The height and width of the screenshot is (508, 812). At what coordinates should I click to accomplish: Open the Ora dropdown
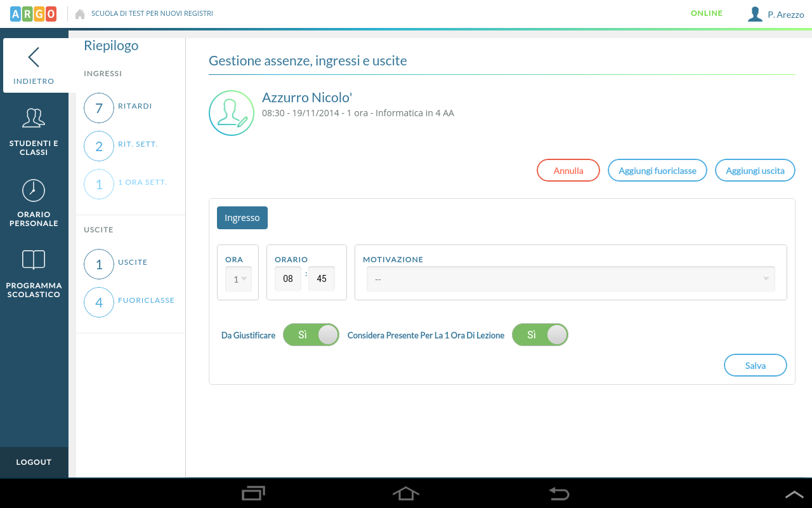[x=239, y=279]
